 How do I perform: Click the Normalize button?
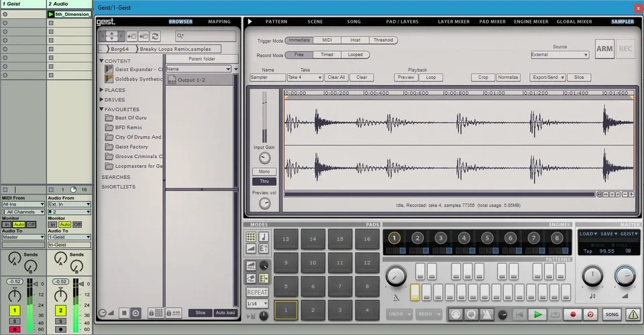[508, 78]
